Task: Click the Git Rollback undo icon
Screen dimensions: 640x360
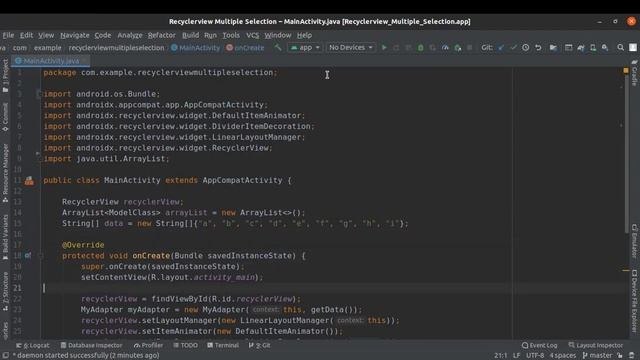Action: [538, 48]
